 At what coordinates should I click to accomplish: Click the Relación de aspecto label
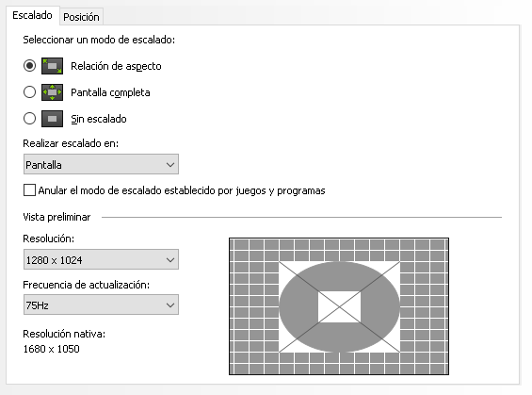tap(116, 66)
